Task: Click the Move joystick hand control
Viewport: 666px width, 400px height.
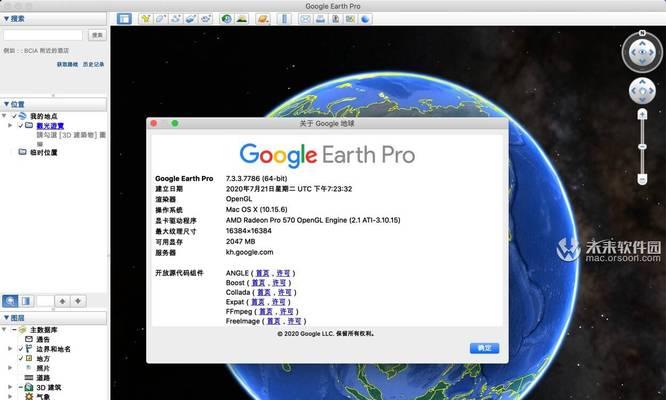Action: [642, 91]
